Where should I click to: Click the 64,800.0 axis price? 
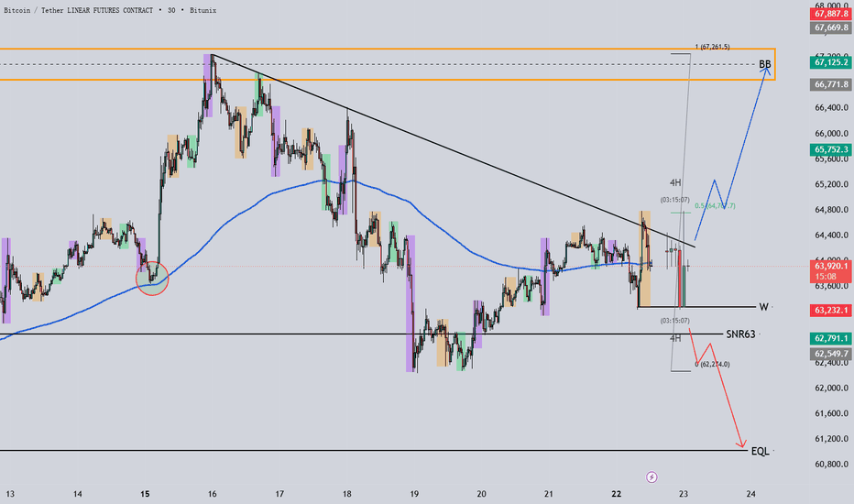coord(832,210)
